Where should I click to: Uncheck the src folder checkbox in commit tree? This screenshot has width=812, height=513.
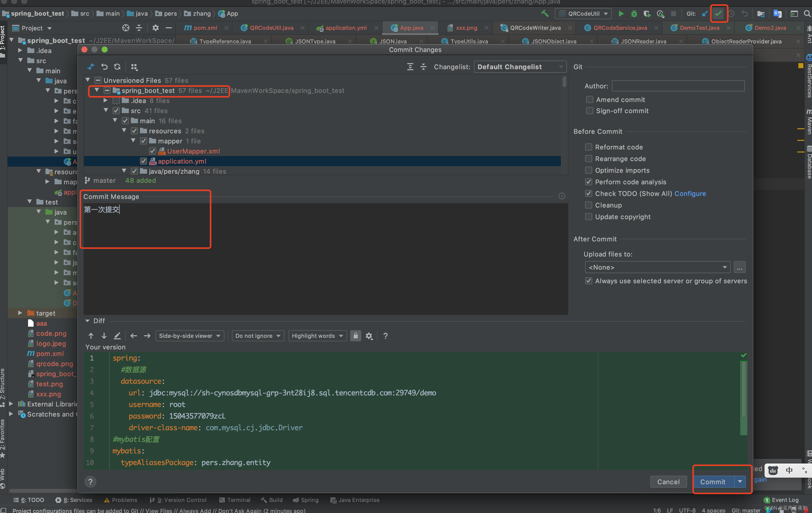(116, 111)
